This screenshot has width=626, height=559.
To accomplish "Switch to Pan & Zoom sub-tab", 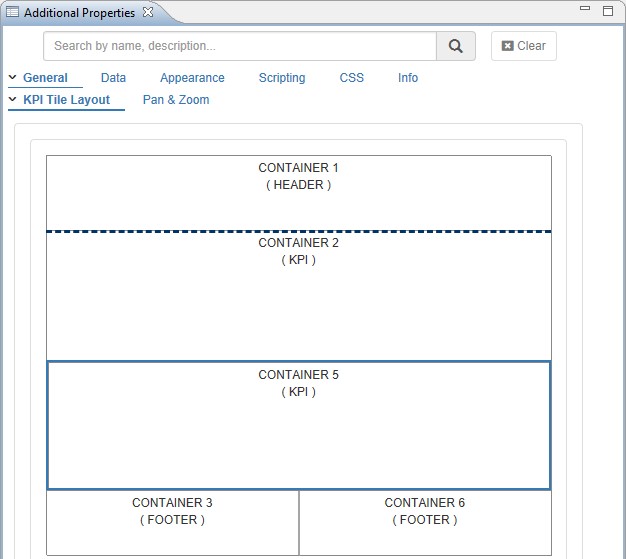I will click(x=176, y=100).
